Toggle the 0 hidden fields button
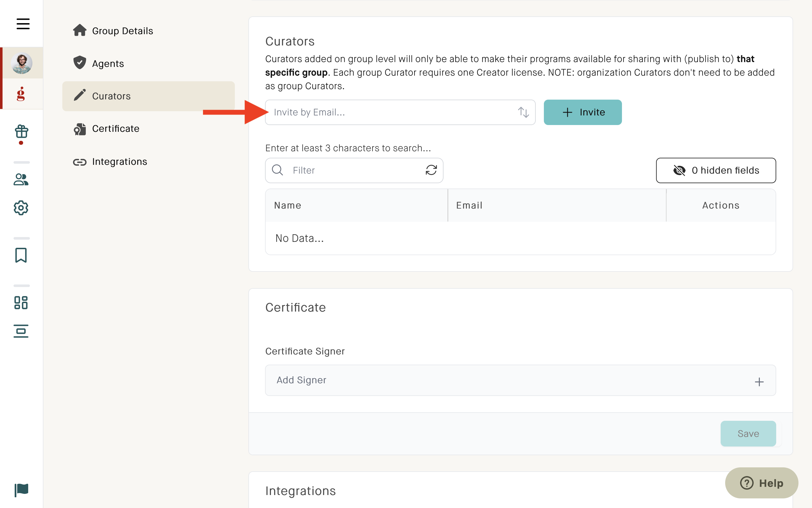812x508 pixels. point(716,170)
